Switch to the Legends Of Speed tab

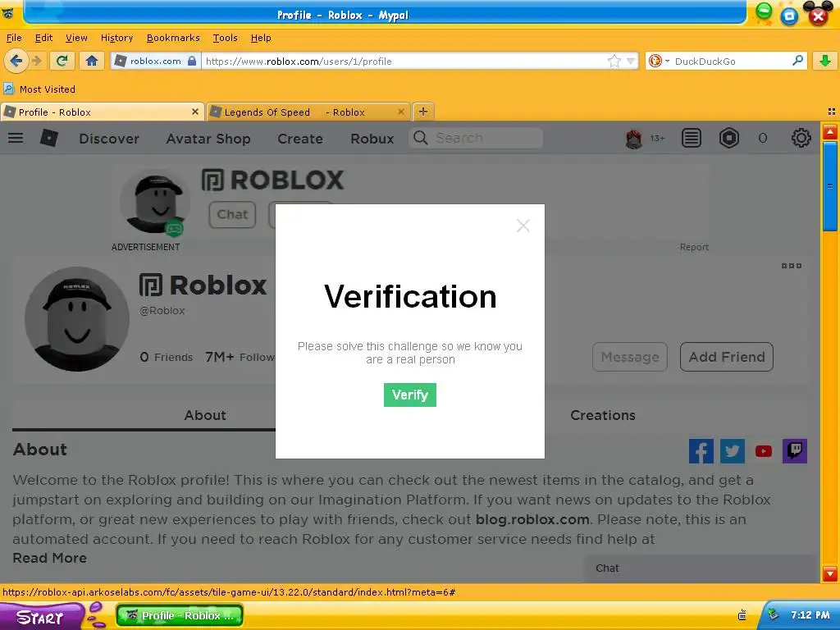308,112
